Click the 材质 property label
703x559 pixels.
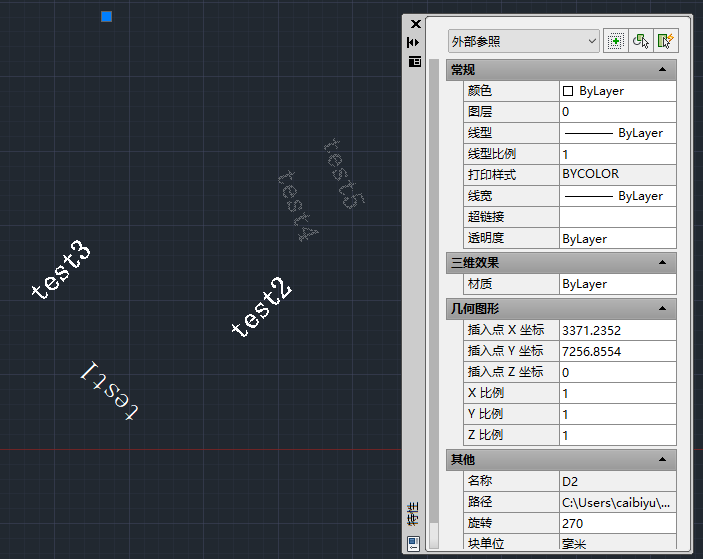click(x=480, y=284)
